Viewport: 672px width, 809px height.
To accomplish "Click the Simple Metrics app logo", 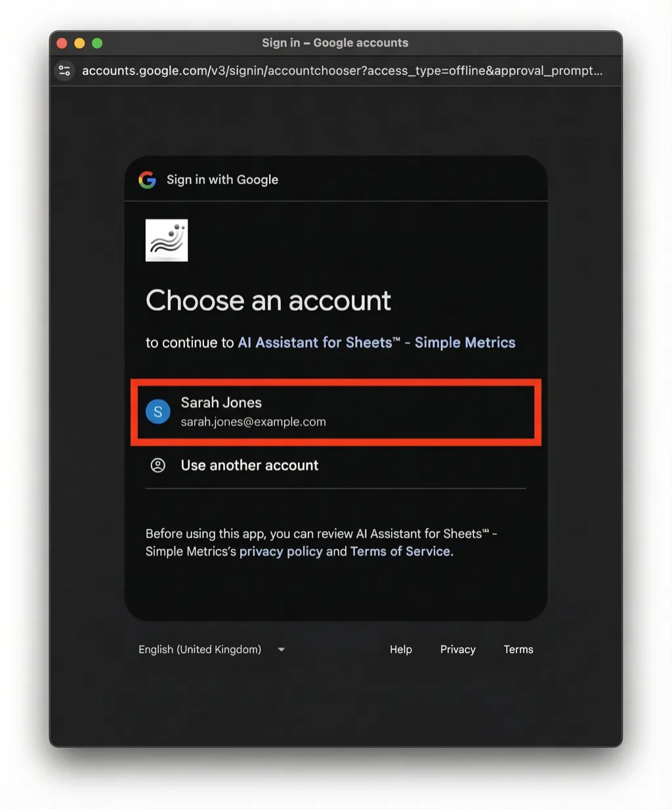I will pos(166,240).
